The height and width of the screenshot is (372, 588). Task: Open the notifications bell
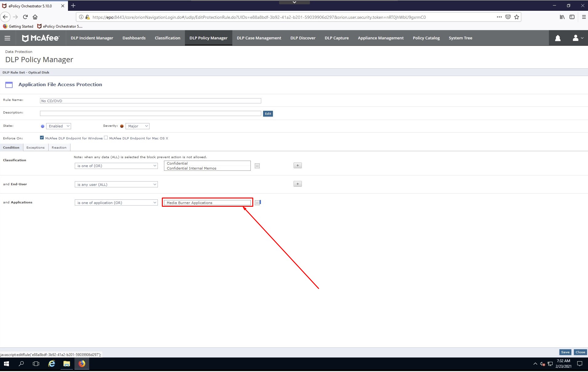tap(558, 38)
